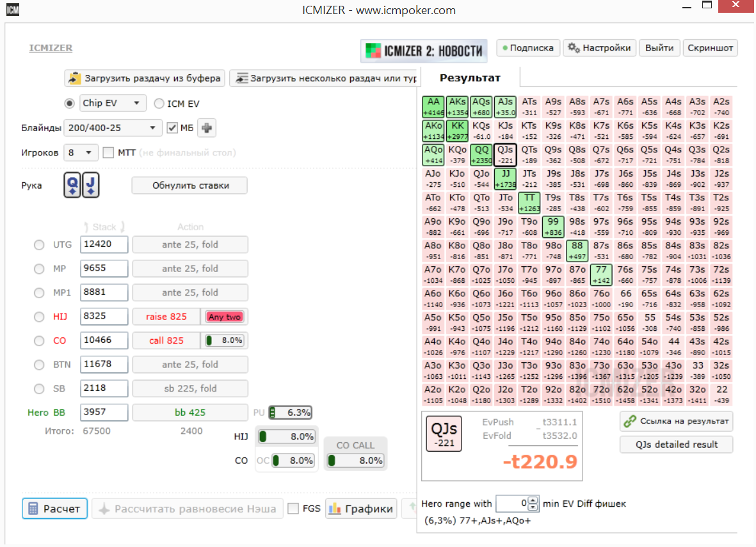This screenshot has height=547, width=756.
Task: Open the Подписка menu button
Action: (x=528, y=48)
